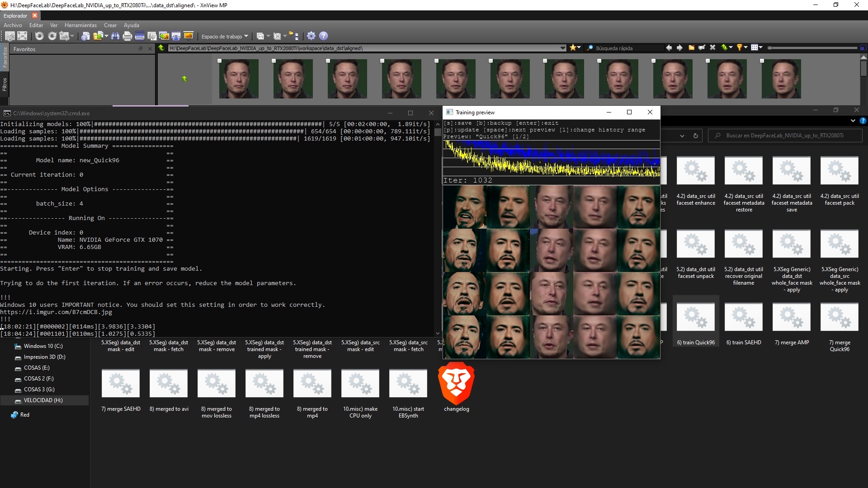
Task: Click the fullscreen icon in XnView toolbar
Action: (x=22, y=36)
